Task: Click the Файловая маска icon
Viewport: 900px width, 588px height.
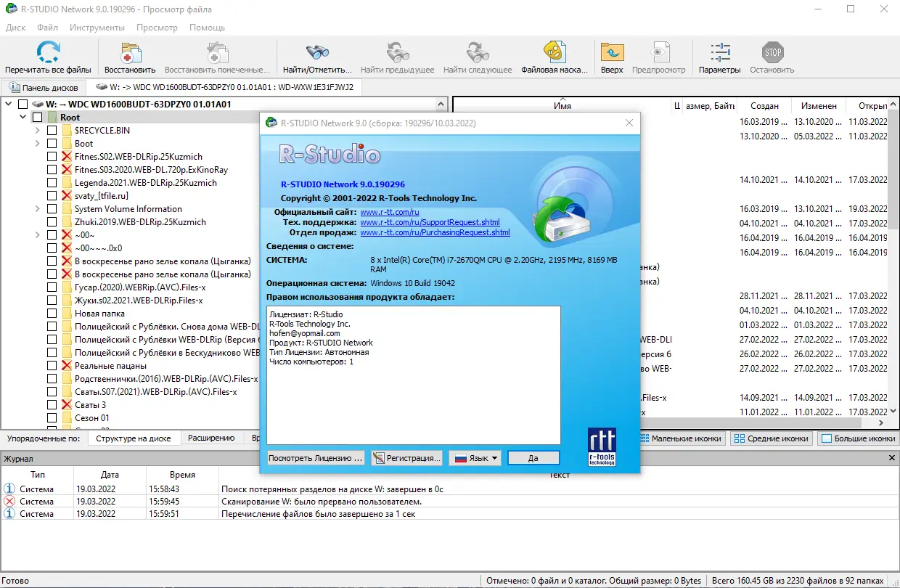Action: tap(555, 52)
